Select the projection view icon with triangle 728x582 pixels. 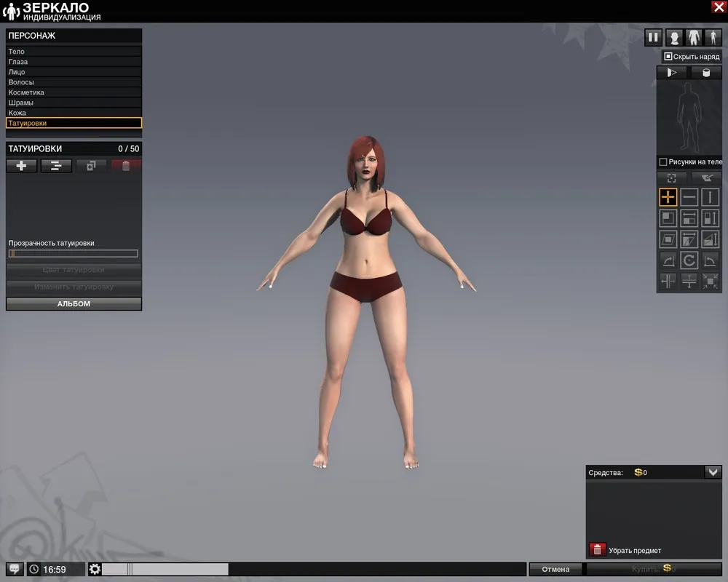tap(672, 73)
